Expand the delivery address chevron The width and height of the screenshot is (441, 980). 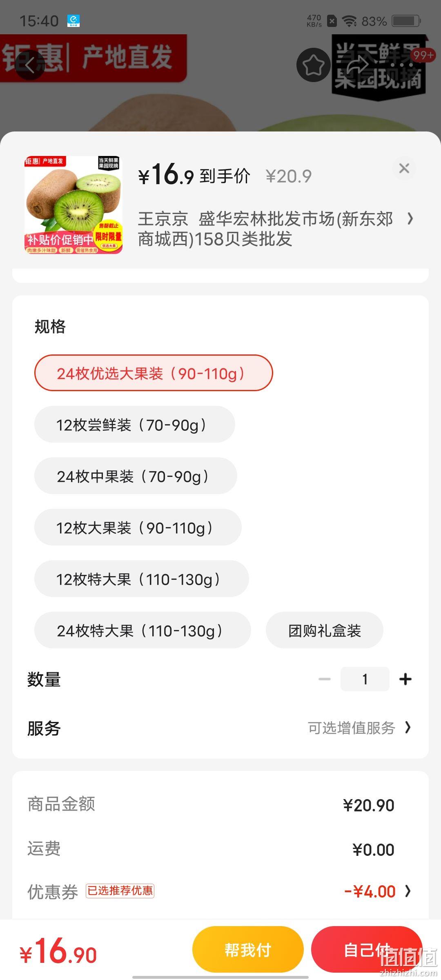tap(410, 219)
